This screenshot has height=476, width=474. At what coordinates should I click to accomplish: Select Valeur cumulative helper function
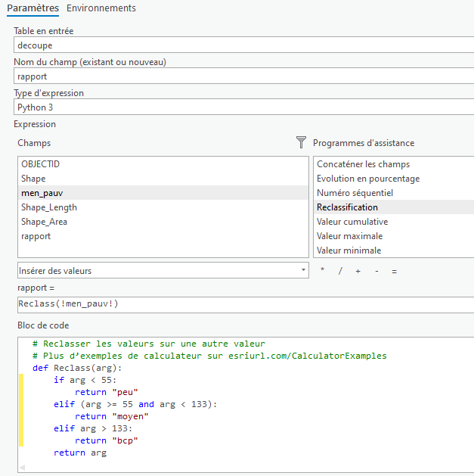click(352, 222)
